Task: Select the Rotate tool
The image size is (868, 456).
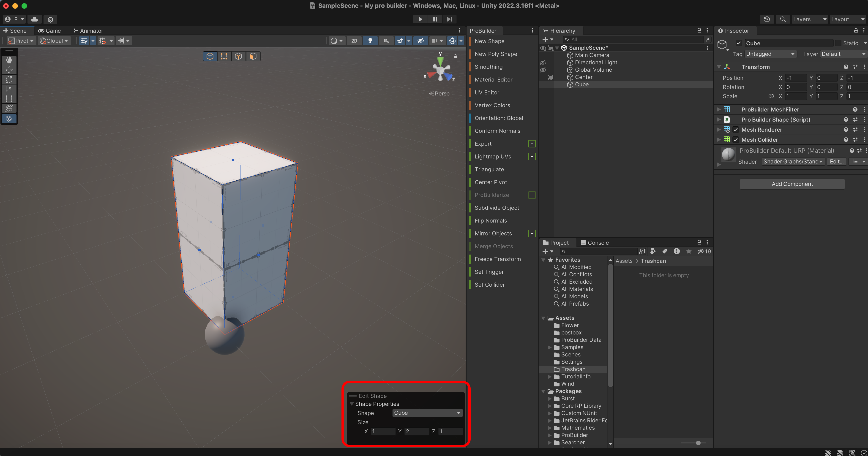Action: pos(9,79)
